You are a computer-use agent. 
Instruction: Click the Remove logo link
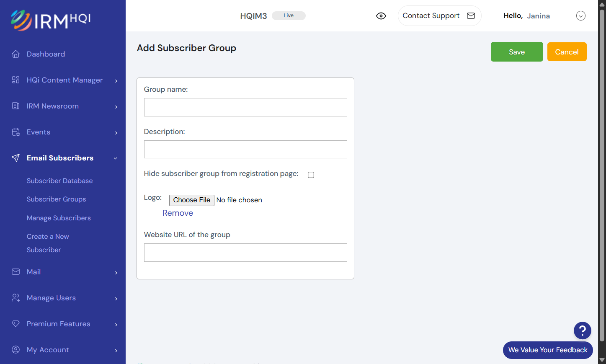coord(178,213)
